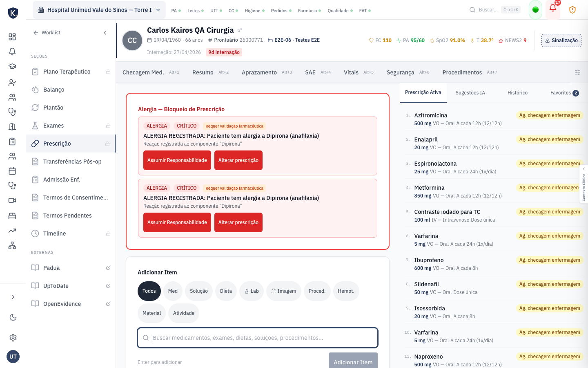Switch to the Checagem Med. tab
588x368 pixels.
pyautogui.click(x=151, y=72)
